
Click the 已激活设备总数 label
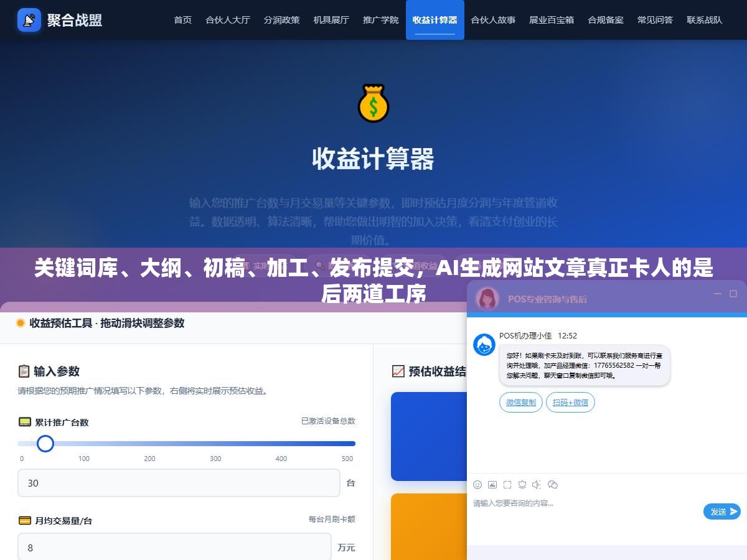[328, 421]
